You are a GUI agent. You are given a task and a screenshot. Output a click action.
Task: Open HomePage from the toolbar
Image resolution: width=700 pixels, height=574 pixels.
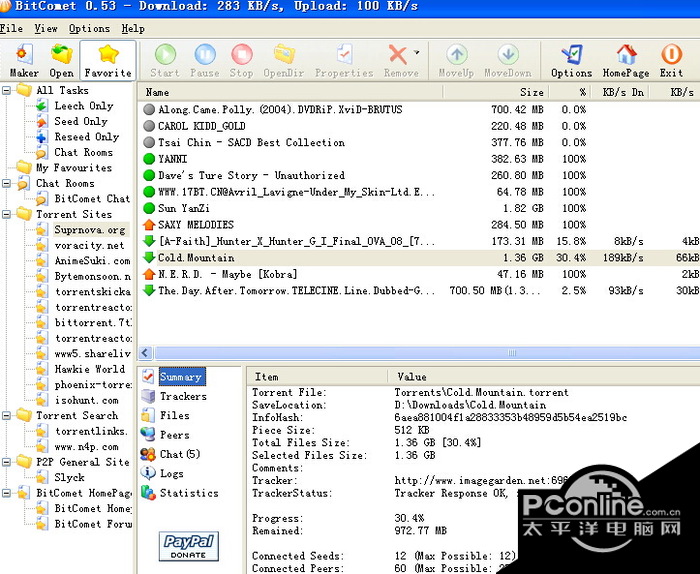(626, 60)
